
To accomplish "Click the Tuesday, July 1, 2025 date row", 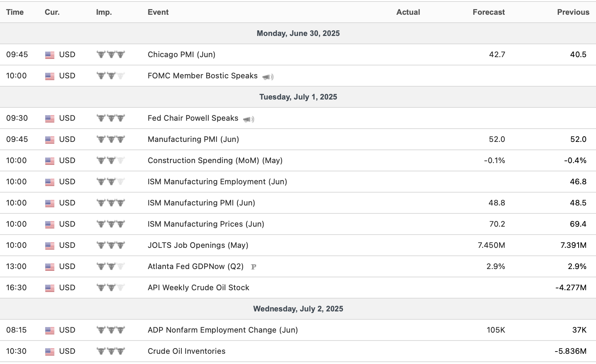I will click(x=298, y=97).
